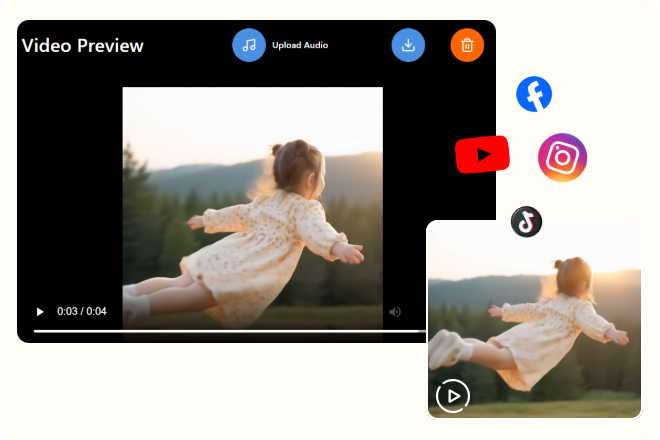Click the blue download icon button
The width and height of the screenshot is (660, 440).
[408, 45]
